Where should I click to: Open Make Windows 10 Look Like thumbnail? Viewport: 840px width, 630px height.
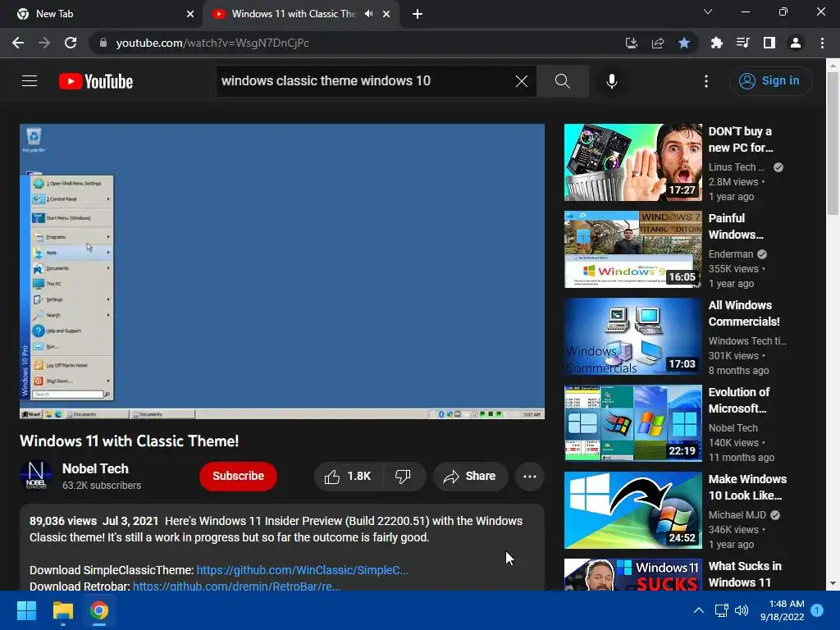pos(632,510)
